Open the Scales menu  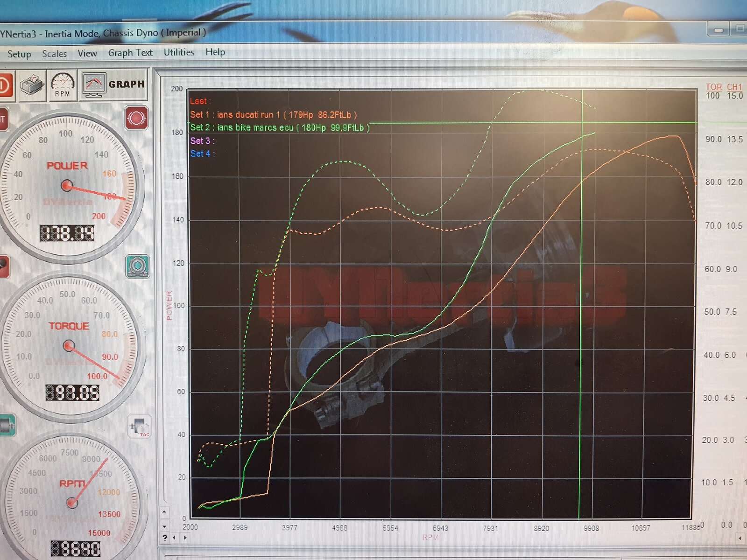pos(54,54)
